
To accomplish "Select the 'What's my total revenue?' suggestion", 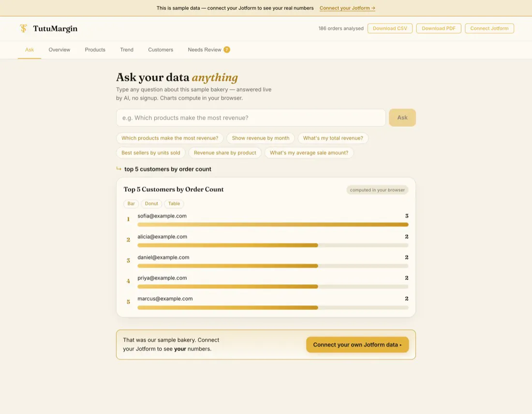I will (333, 138).
